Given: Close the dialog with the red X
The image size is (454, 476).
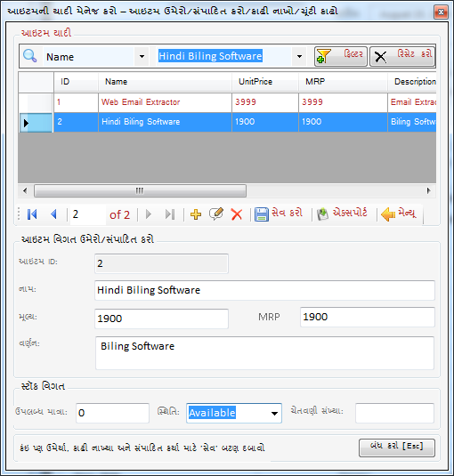Looking at the screenshot, I should [x=441, y=12].
